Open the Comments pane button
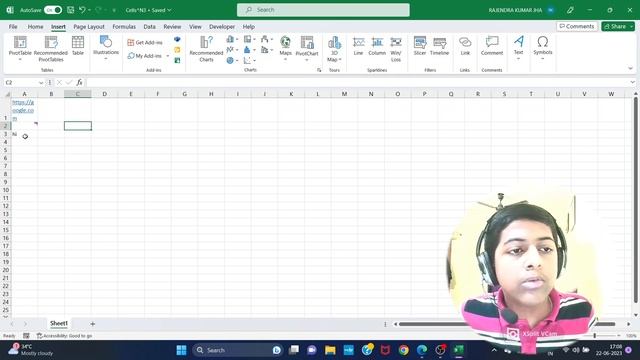Viewport: 640px width, 360px height. pyautogui.click(x=577, y=26)
